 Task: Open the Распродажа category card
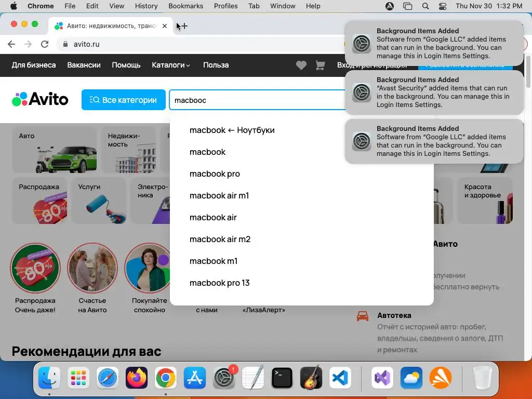[39, 201]
